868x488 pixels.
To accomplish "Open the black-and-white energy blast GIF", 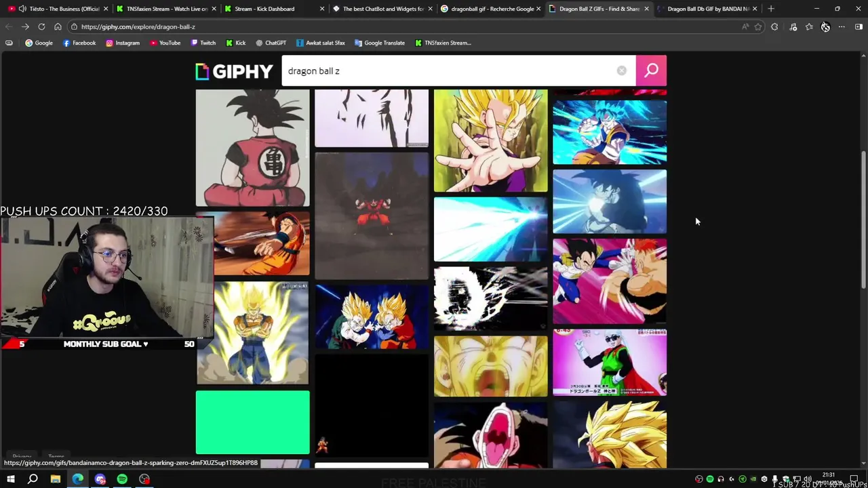I will tap(490, 298).
